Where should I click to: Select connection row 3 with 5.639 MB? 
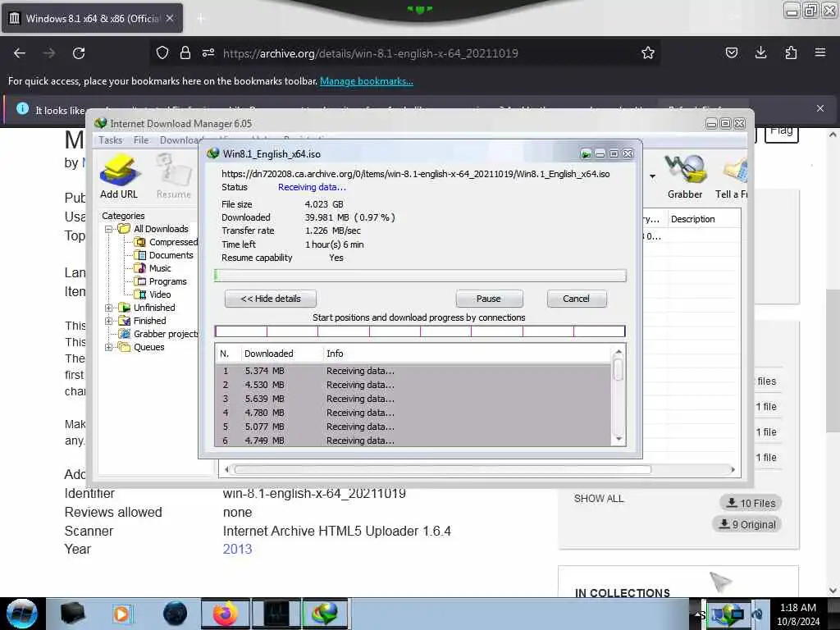pyautogui.click(x=413, y=399)
